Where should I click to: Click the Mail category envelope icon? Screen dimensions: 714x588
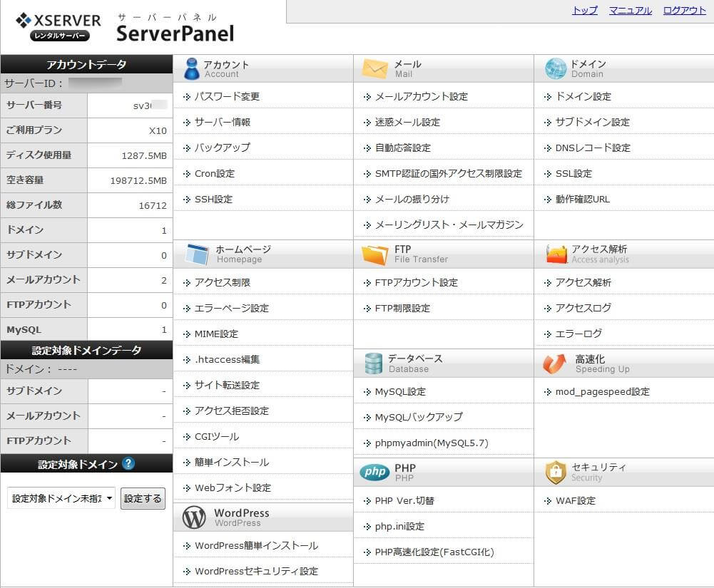pos(374,68)
